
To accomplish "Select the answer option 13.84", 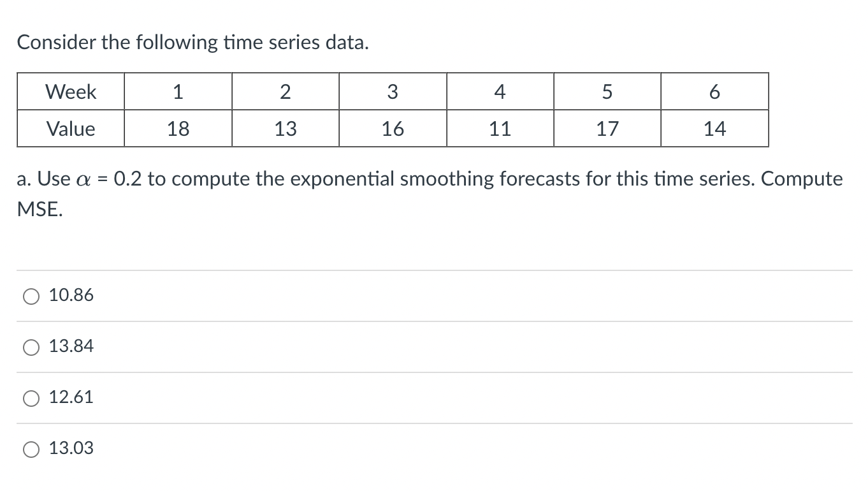I will pos(71,346).
